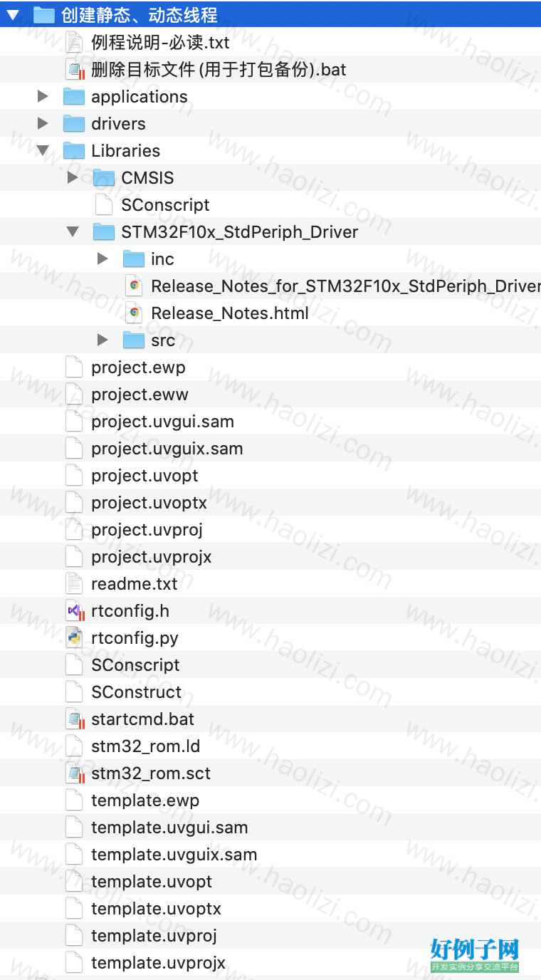Click the src folder icon
Viewport: 541px width, 980px height.
[x=134, y=340]
